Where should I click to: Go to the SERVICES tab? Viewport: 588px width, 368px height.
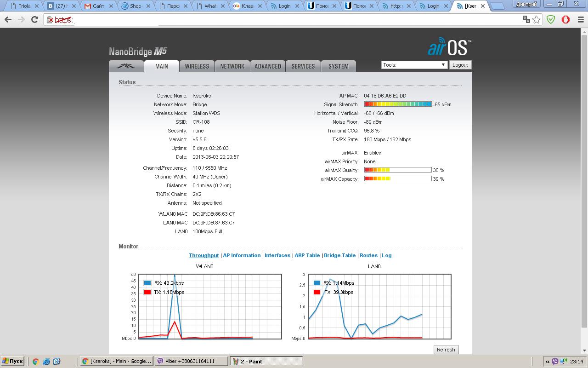coord(303,66)
